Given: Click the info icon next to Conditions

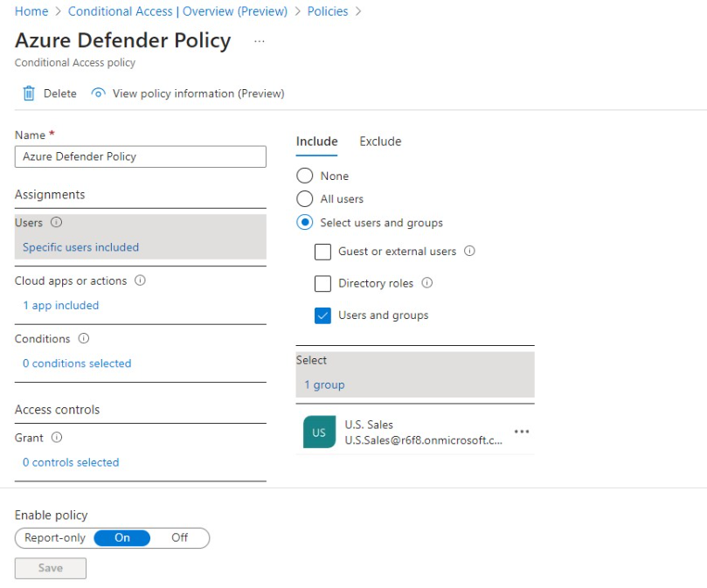Looking at the screenshot, I should pyautogui.click(x=84, y=338).
